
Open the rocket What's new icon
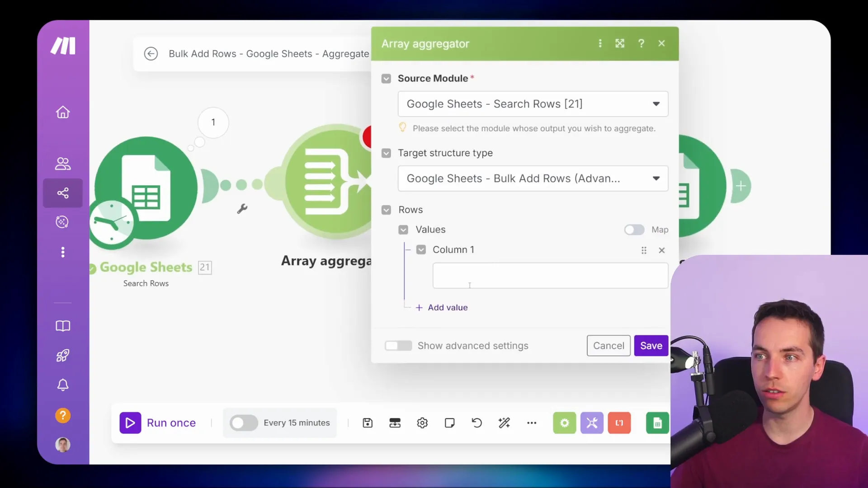63,356
